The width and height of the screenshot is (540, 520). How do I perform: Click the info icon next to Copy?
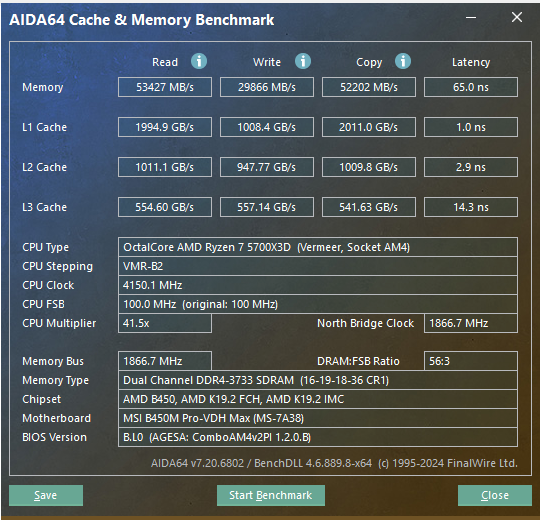(403, 62)
